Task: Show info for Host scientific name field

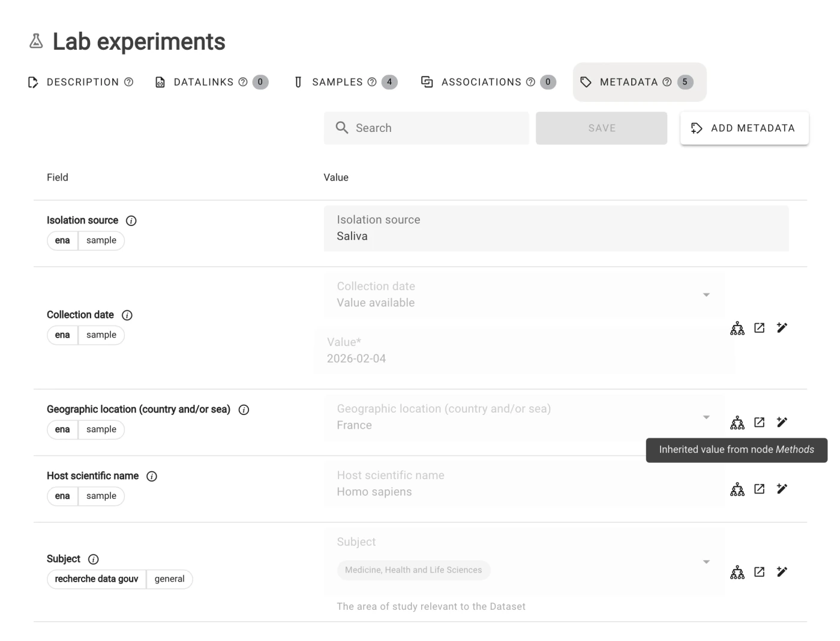Action: point(152,477)
